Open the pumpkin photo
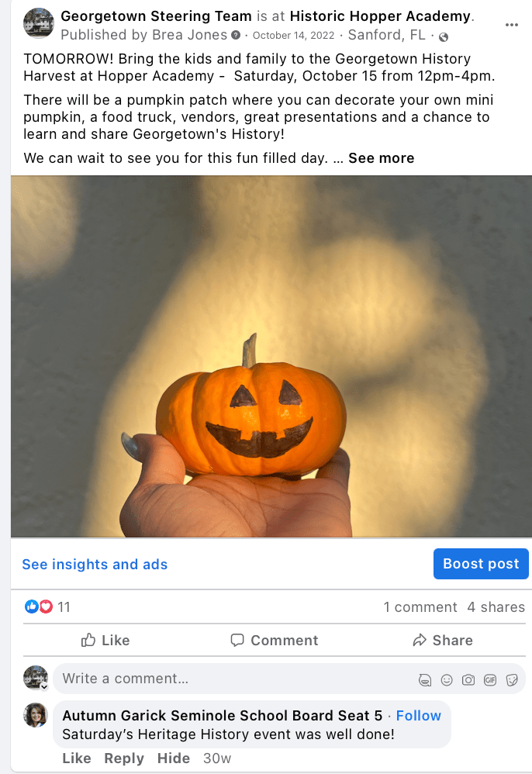Image resolution: width=532 pixels, height=774 pixels. [x=271, y=357]
